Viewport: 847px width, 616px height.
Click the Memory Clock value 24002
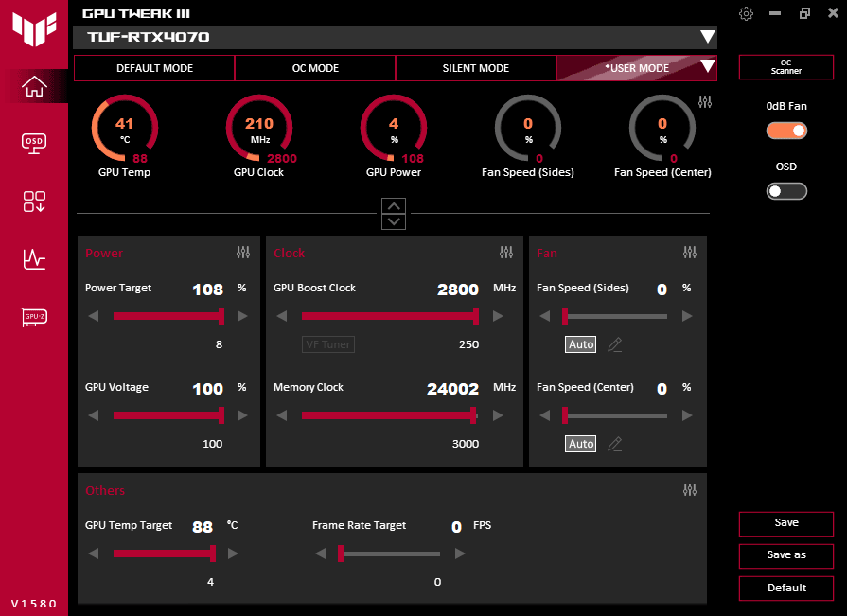[452, 389]
